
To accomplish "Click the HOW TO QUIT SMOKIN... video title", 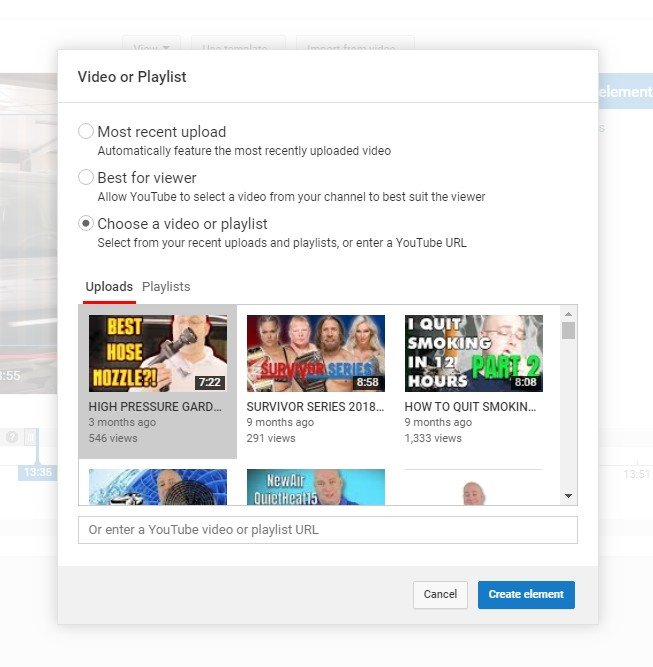I will 470,407.
